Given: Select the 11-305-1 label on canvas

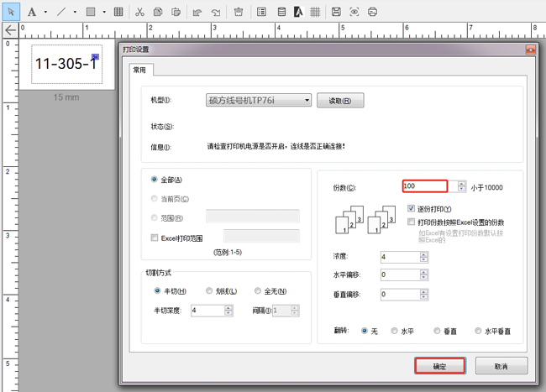Looking at the screenshot, I should click(66, 64).
